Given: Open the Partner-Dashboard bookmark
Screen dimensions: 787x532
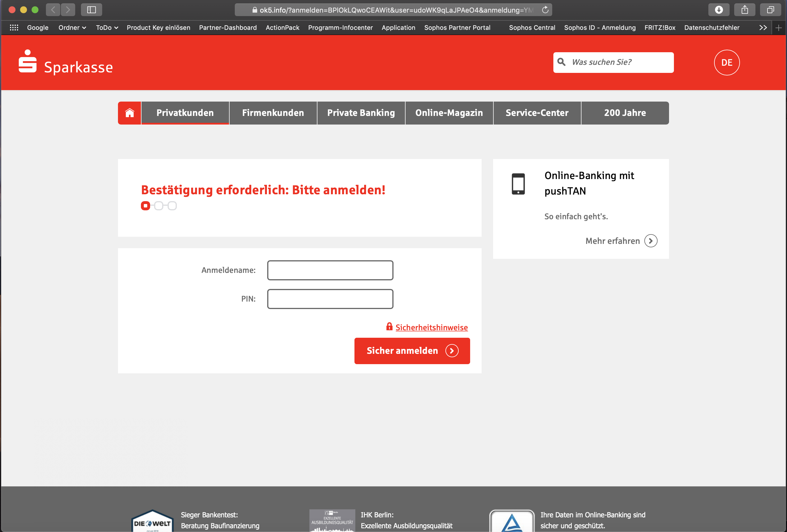Looking at the screenshot, I should pos(228,28).
